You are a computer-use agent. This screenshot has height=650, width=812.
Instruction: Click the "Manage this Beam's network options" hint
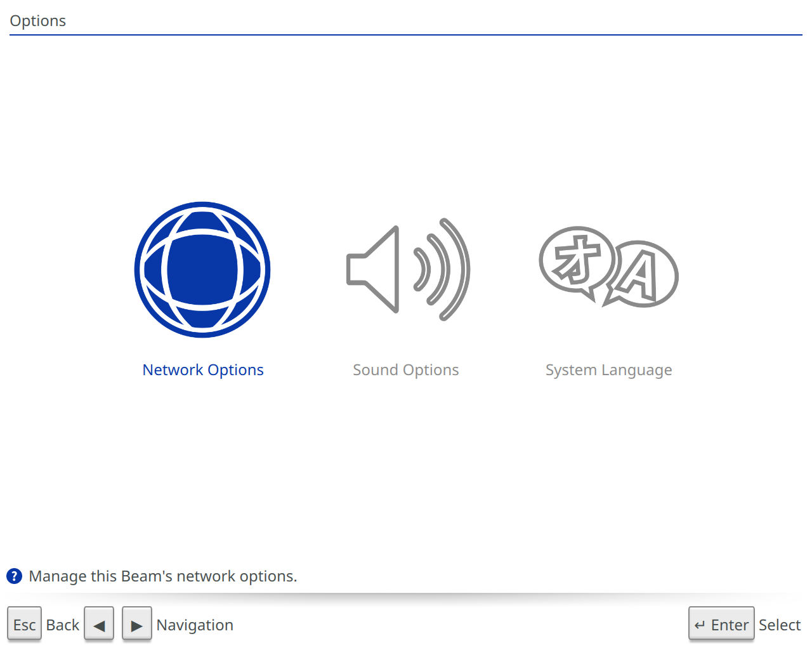coord(163,576)
